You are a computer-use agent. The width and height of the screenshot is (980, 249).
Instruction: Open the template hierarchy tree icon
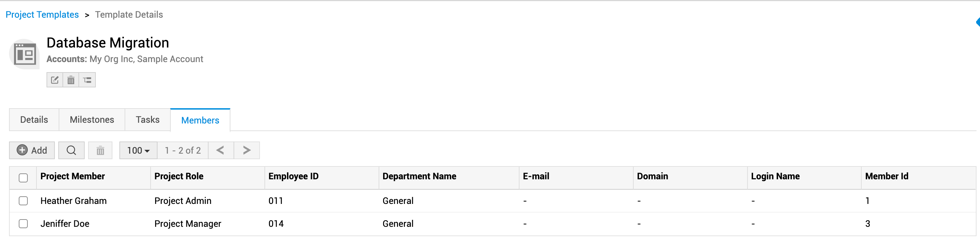[x=87, y=80]
